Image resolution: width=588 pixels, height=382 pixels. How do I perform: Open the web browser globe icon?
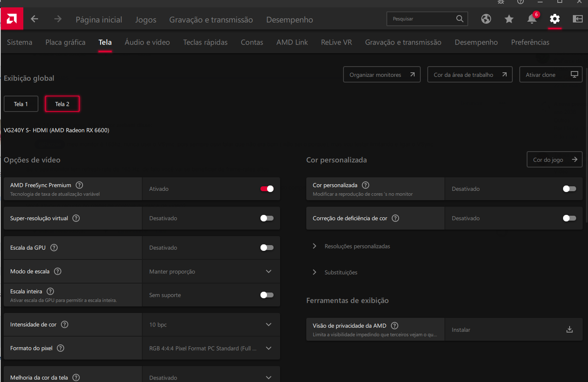(486, 19)
